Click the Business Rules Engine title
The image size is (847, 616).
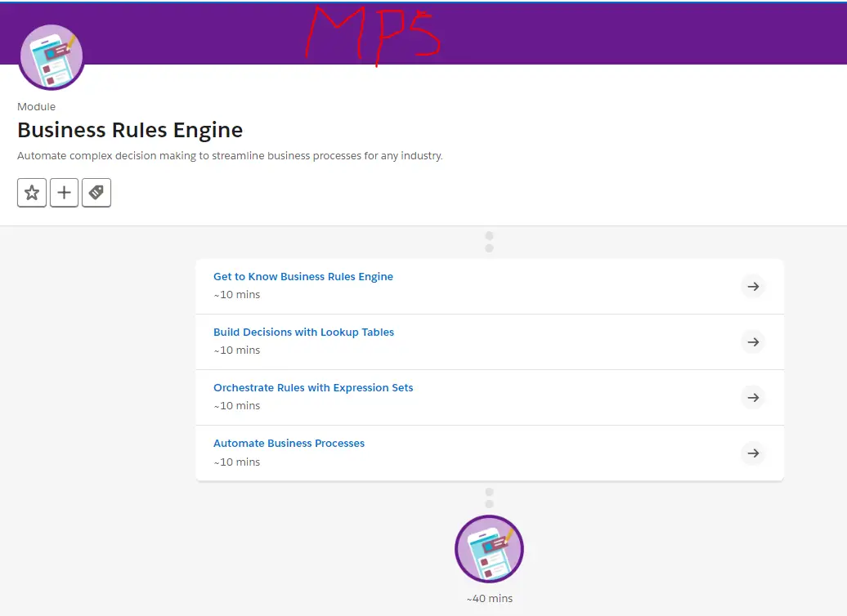pyautogui.click(x=130, y=130)
